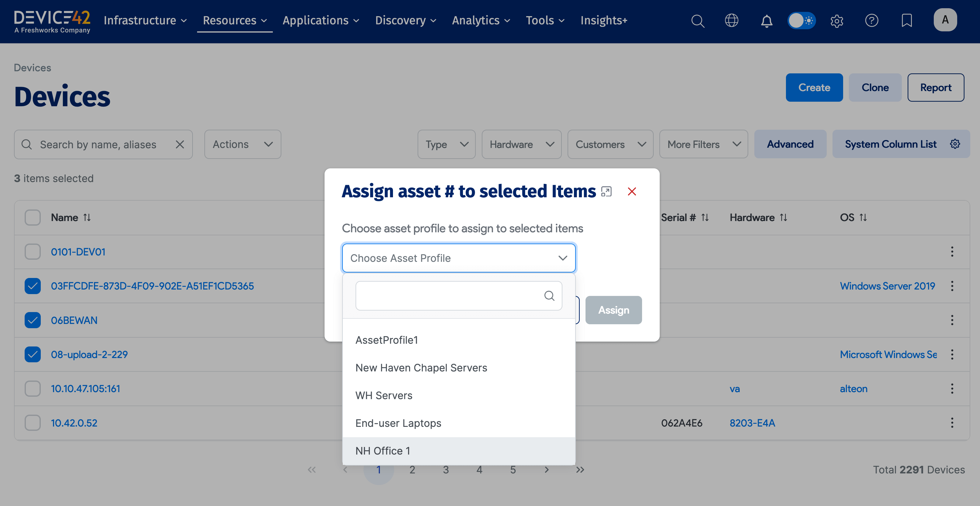Click the Create button
The image size is (980, 506).
pos(814,87)
